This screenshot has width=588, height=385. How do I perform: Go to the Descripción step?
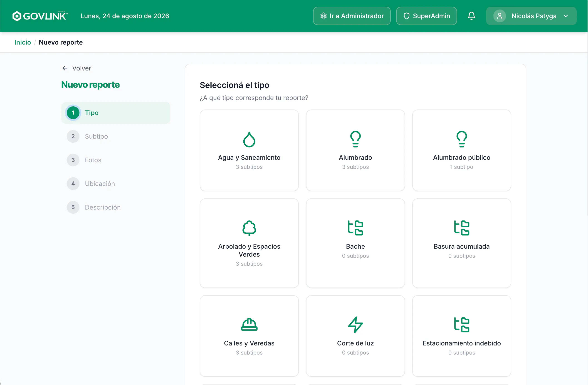(x=116, y=207)
